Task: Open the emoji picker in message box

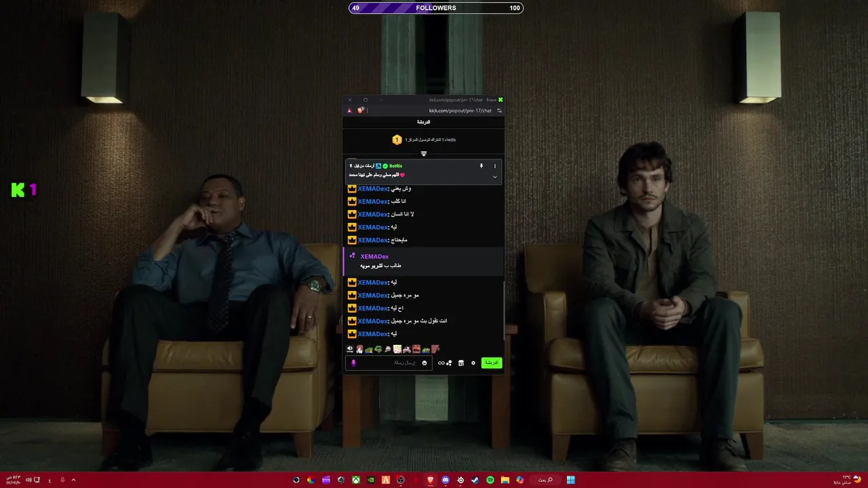Action: pyautogui.click(x=425, y=363)
